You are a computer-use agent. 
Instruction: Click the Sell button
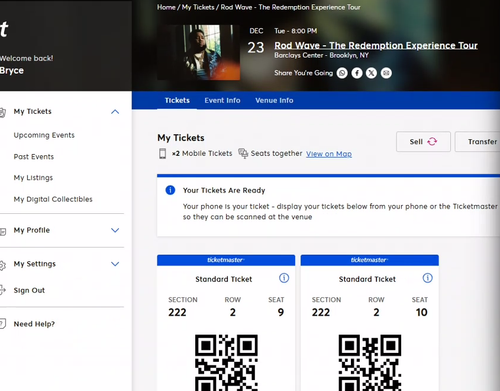(x=423, y=142)
